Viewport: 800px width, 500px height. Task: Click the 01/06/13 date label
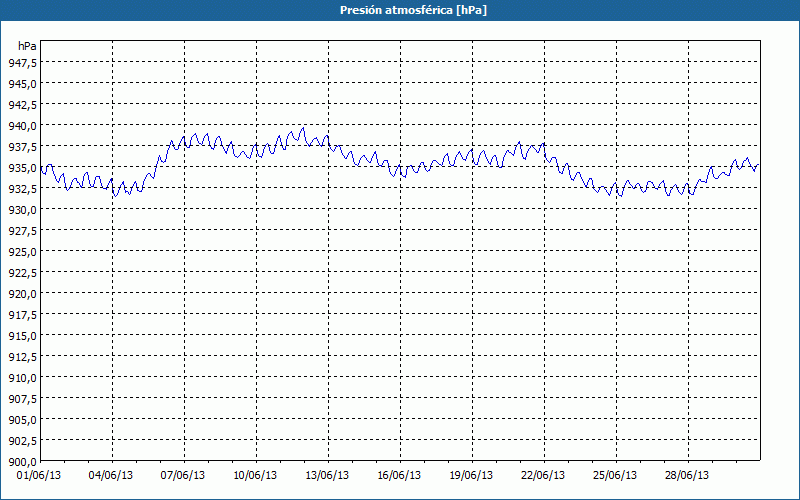point(39,475)
